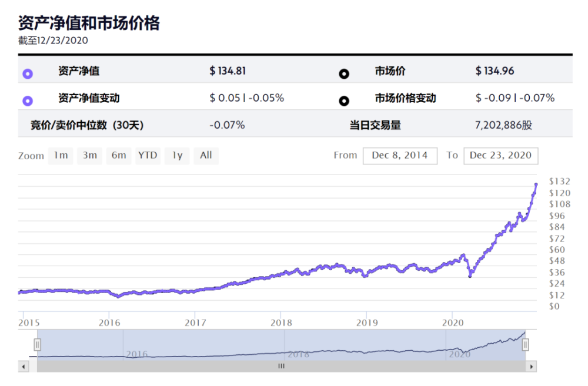This screenshot has width=588, height=386.
Task: Click the right navigator range handle
Action: [525, 344]
